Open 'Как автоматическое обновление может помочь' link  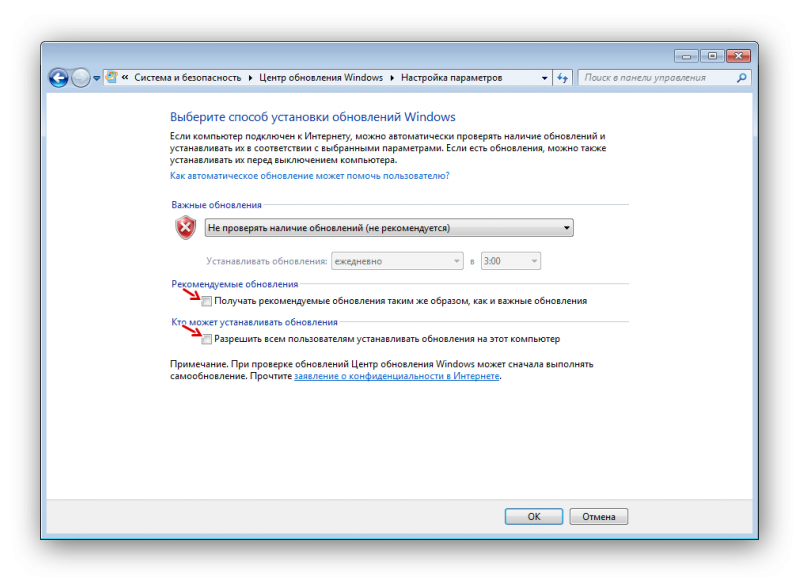tap(310, 175)
